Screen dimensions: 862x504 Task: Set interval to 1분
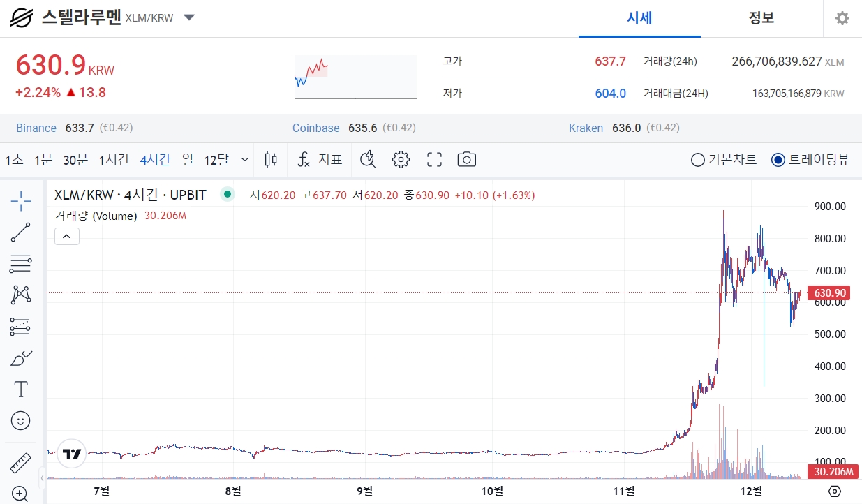click(43, 160)
